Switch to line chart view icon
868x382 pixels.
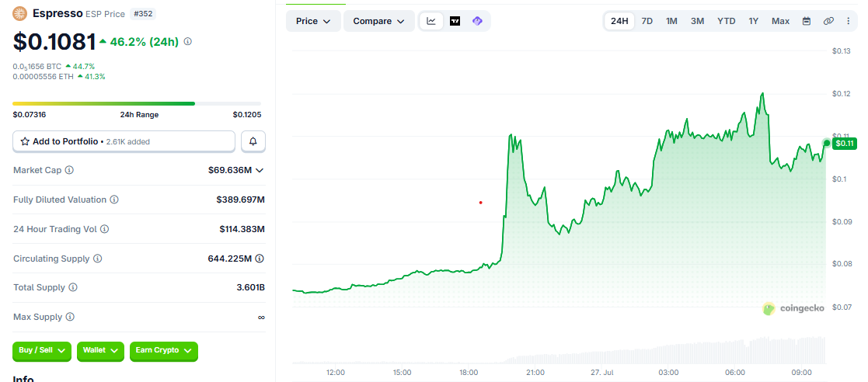(431, 21)
